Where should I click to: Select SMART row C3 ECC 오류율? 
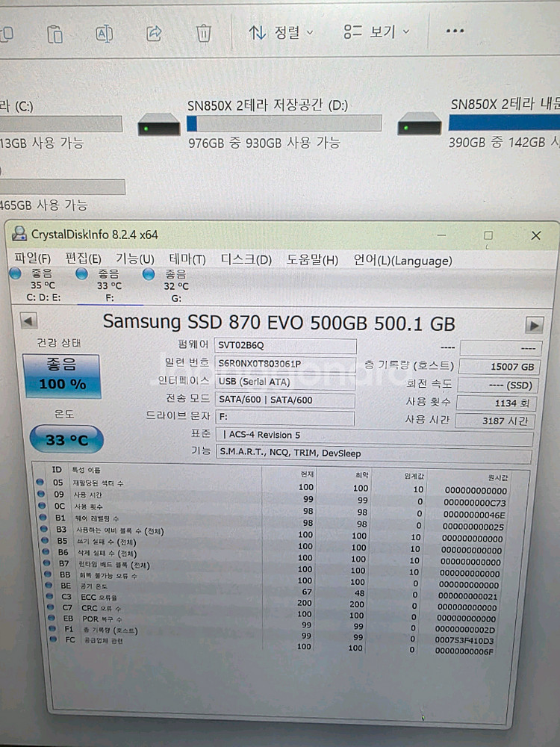click(x=272, y=601)
